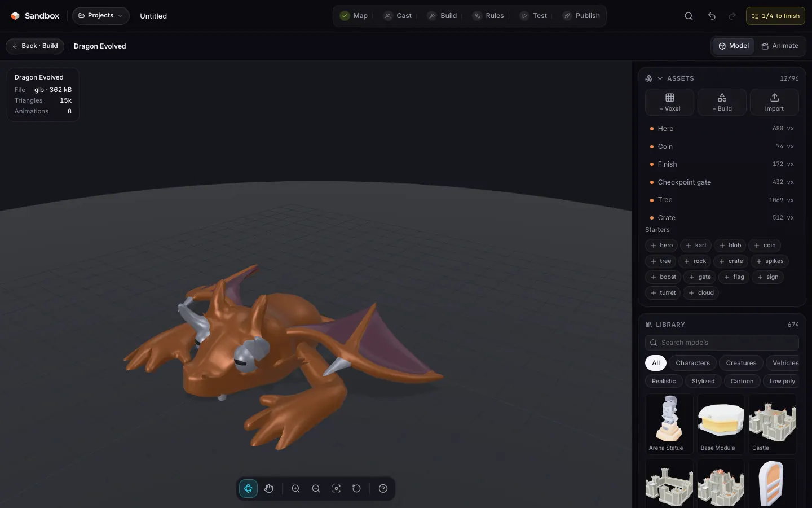812x508 pixels.
Task: Filter library by All
Action: click(656, 363)
